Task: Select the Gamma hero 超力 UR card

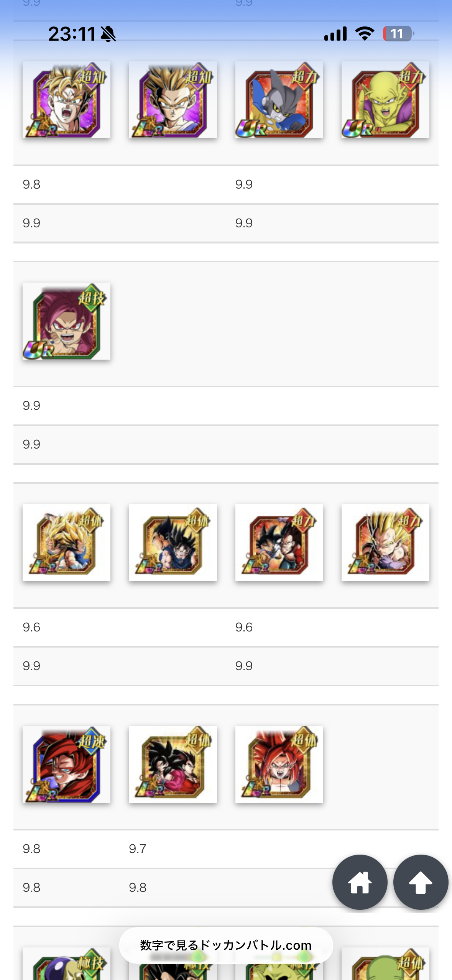Action: point(279,100)
